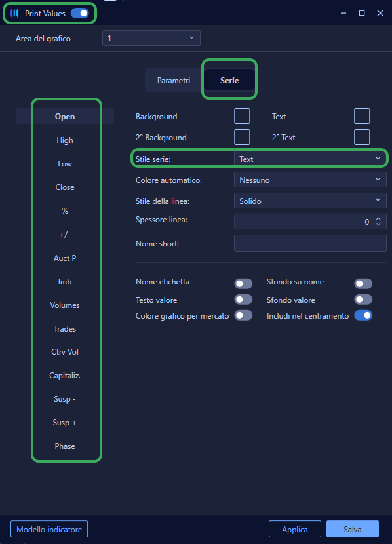Open the Colore automatico dropdown

click(310, 180)
